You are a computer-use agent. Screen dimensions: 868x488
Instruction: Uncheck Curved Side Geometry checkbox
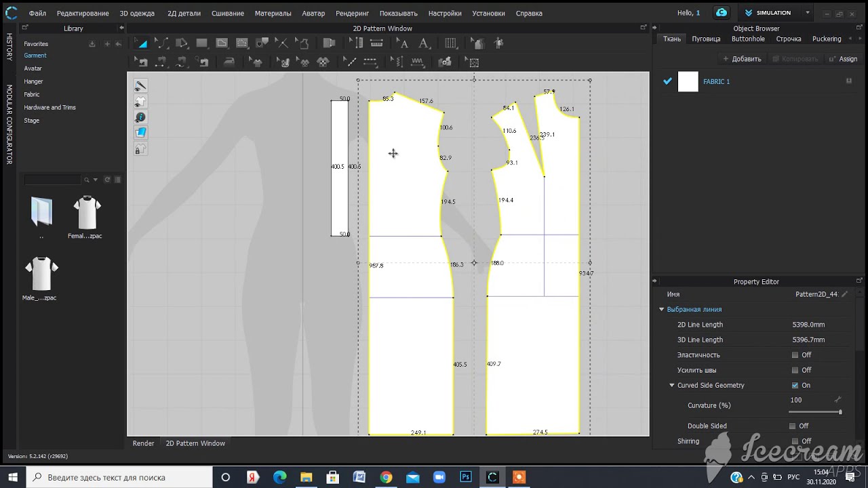(x=795, y=386)
